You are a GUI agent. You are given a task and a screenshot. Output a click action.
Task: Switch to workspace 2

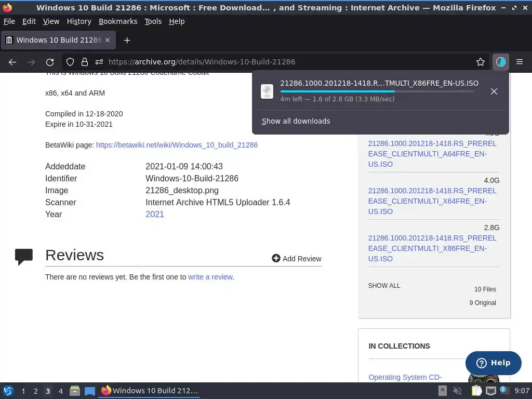[36, 391]
